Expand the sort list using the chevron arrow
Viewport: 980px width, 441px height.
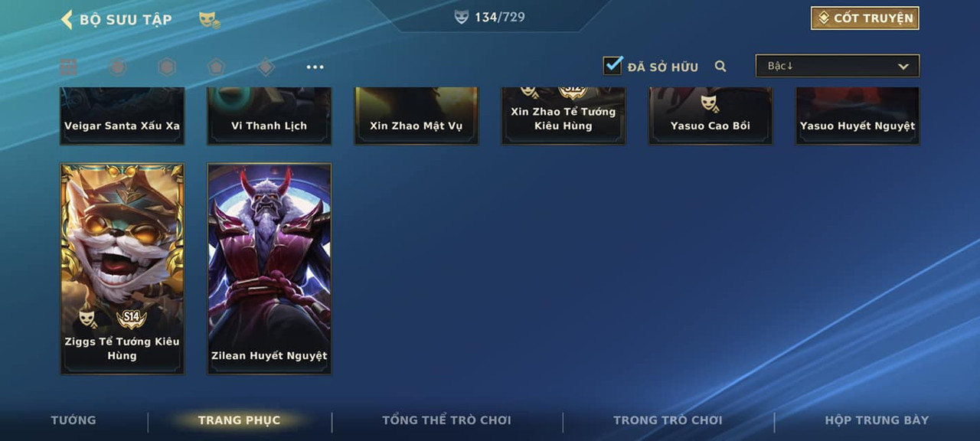tap(903, 67)
